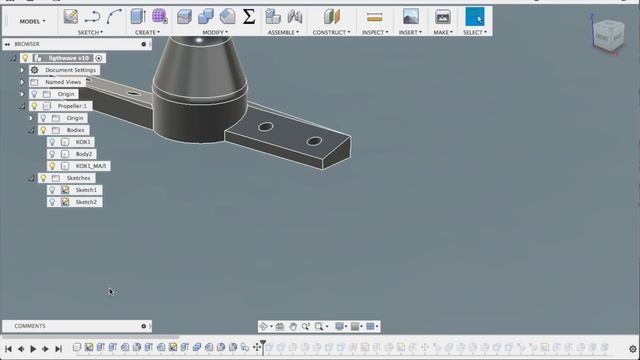Show the Body2 body
Image resolution: width=640 pixels, height=360 pixels.
click(x=52, y=154)
